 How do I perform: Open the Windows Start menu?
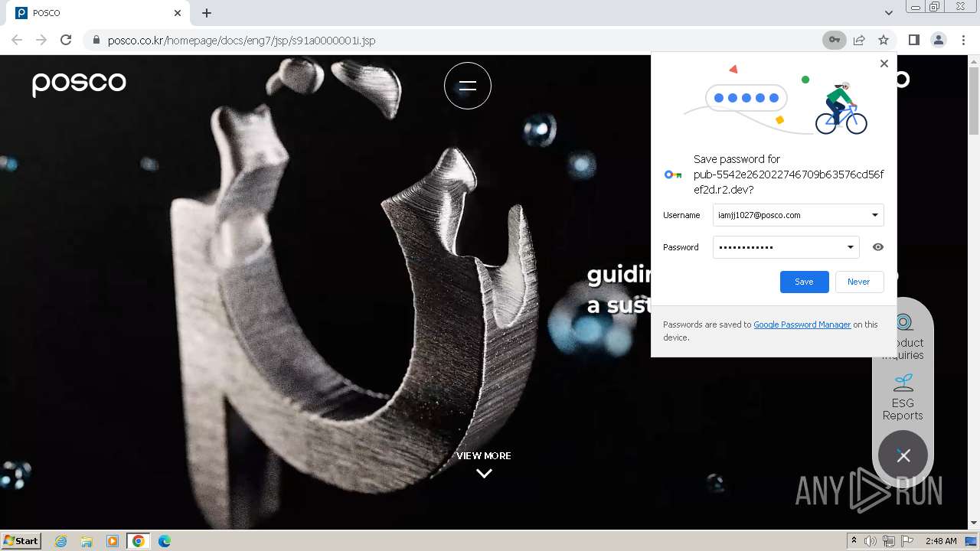point(21,540)
